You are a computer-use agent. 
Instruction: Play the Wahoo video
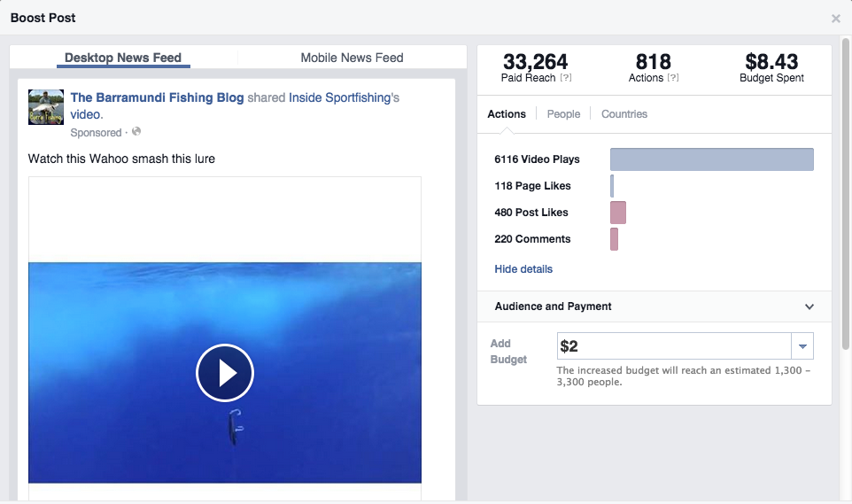tap(225, 373)
